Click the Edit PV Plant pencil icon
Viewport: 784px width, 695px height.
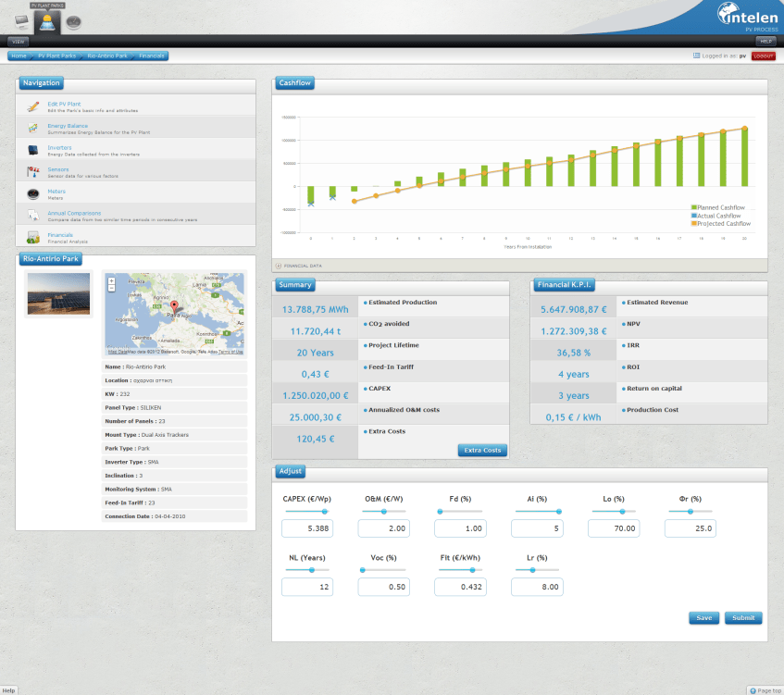coord(32,105)
